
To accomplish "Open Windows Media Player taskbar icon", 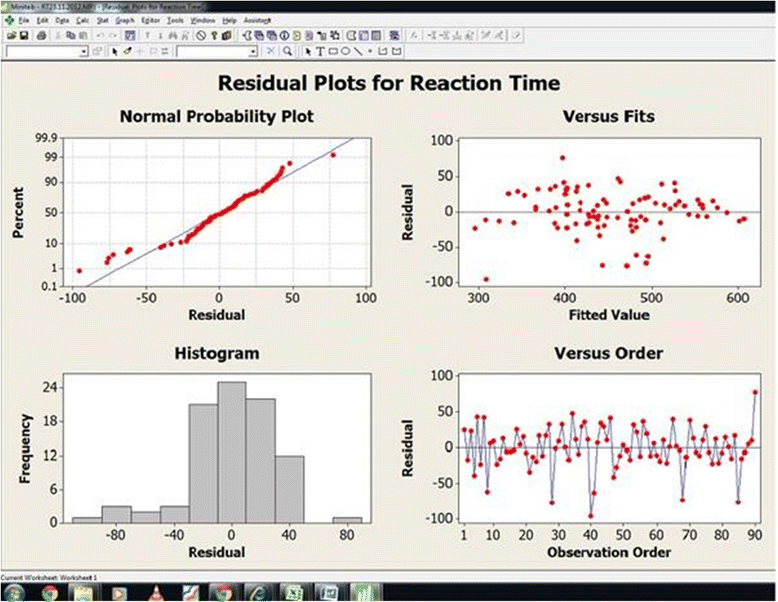I will tap(119, 593).
